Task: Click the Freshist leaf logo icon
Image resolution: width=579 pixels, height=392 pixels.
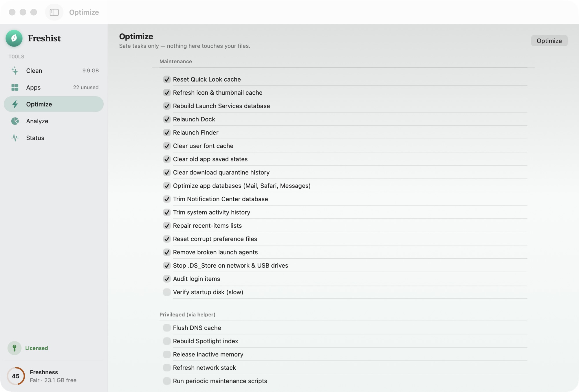Action: (x=14, y=38)
